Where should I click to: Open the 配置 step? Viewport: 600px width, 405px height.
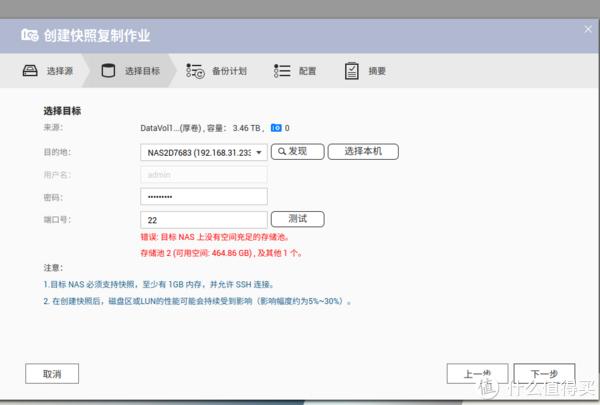(x=295, y=71)
